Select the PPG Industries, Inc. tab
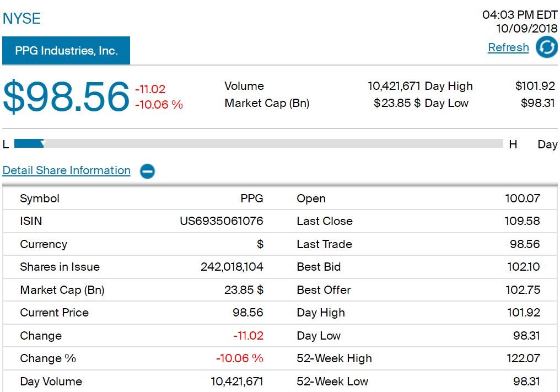The height and width of the screenshot is (392, 560). [66, 51]
